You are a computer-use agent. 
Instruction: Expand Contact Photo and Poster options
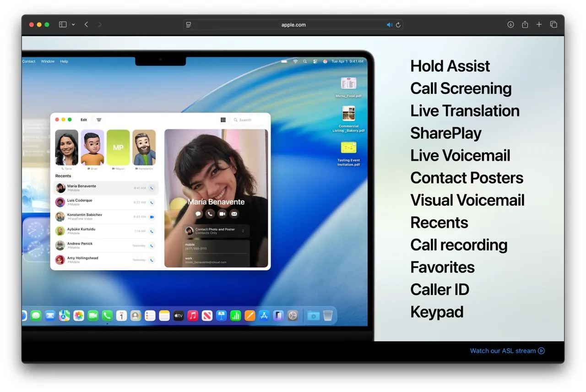[x=216, y=231]
